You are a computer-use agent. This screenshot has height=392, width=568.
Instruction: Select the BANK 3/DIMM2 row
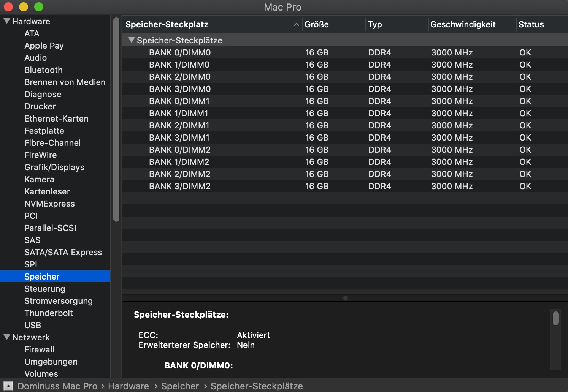345,186
